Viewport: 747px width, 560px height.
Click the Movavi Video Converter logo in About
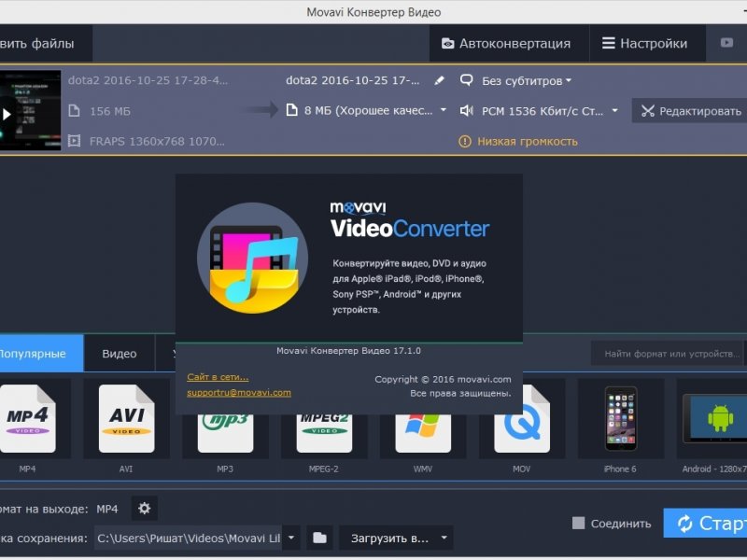click(252, 259)
